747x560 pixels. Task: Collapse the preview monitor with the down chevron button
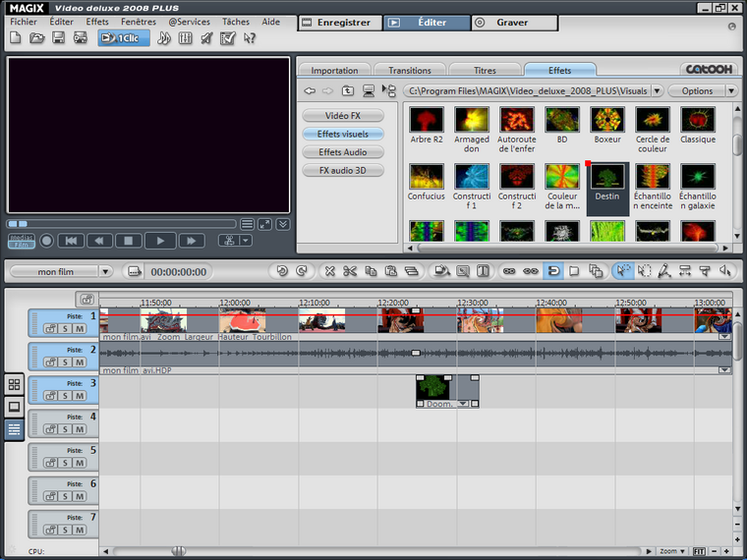(283, 224)
